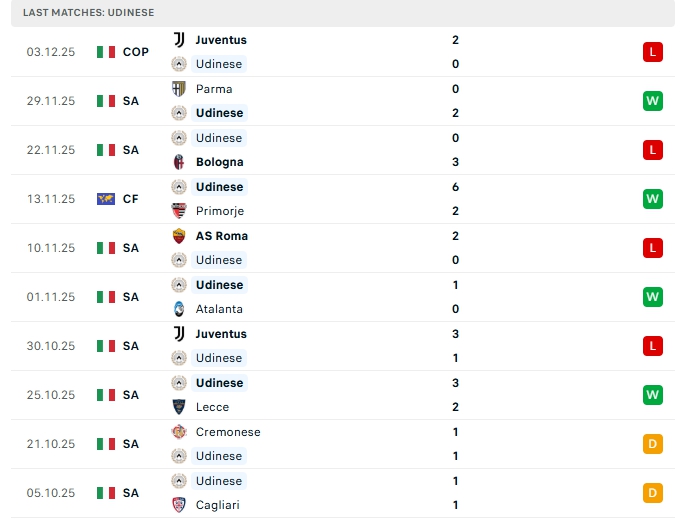The width and height of the screenshot is (685, 519).
Task: Select the COP competition label on 03.12.25
Action: 136,52
